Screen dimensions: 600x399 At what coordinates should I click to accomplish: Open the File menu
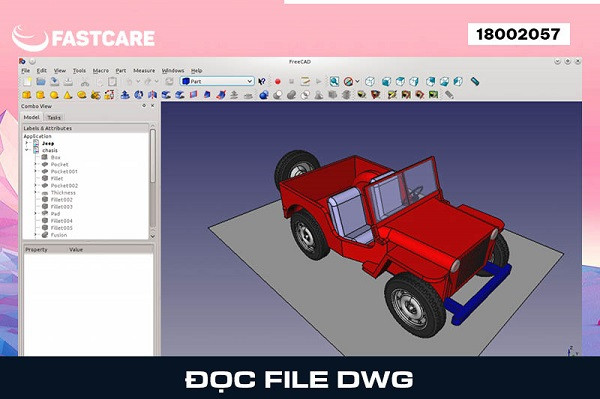coord(26,71)
